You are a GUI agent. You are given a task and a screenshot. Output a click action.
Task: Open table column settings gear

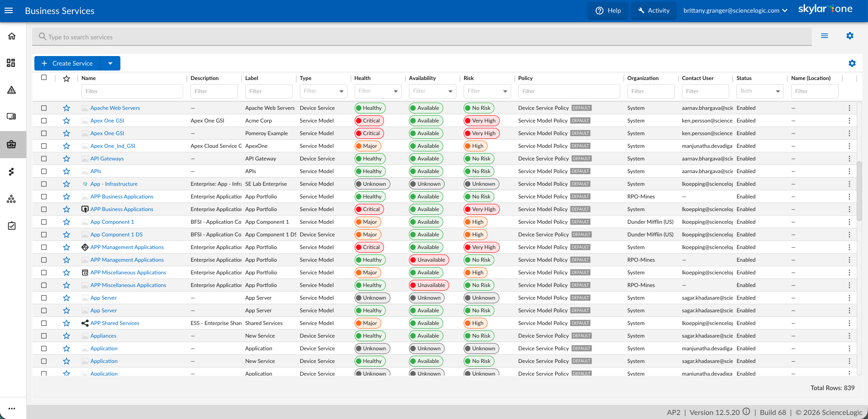click(852, 63)
